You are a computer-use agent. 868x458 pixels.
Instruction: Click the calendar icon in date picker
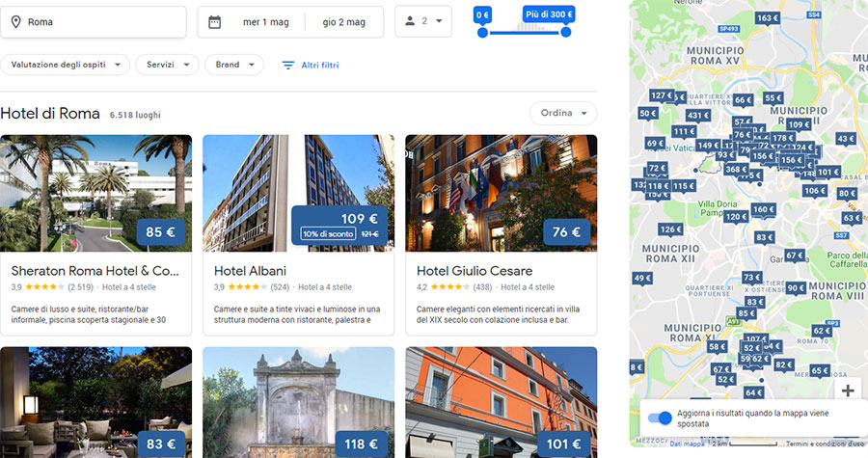[x=215, y=22]
